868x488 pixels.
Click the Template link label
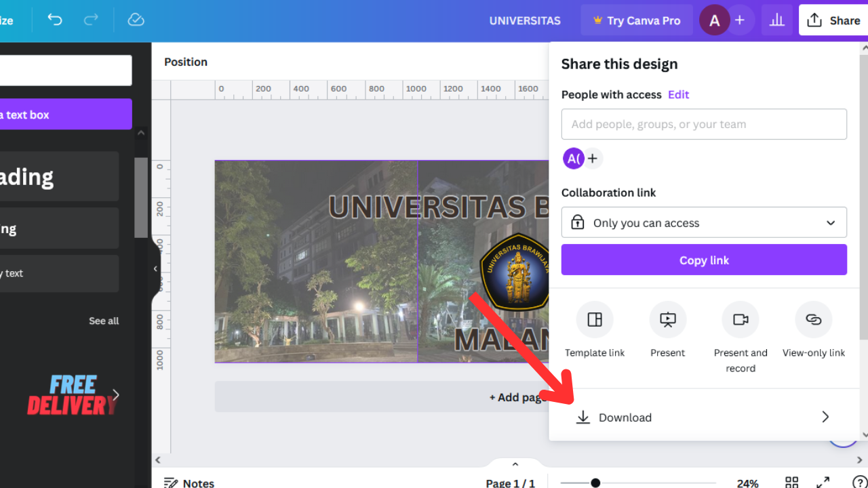click(595, 352)
